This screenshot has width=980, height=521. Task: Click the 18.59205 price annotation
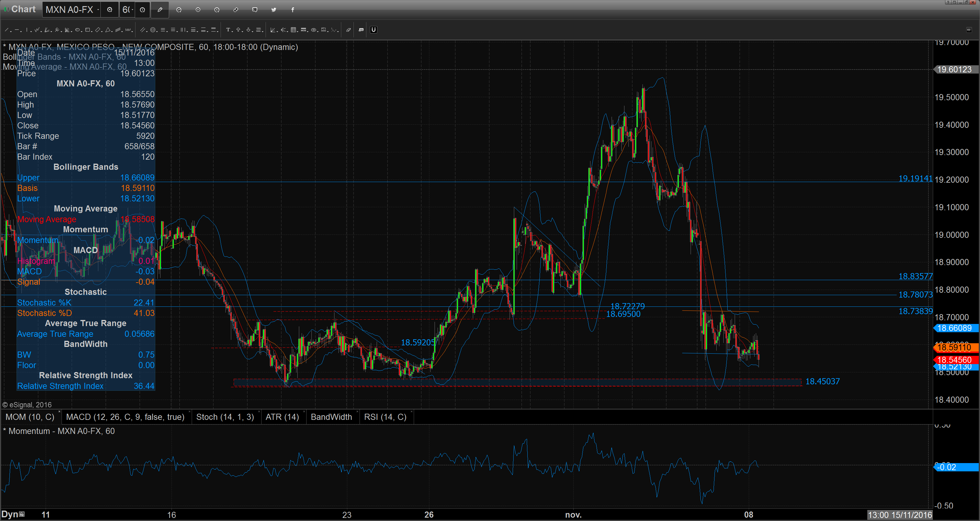418,342
